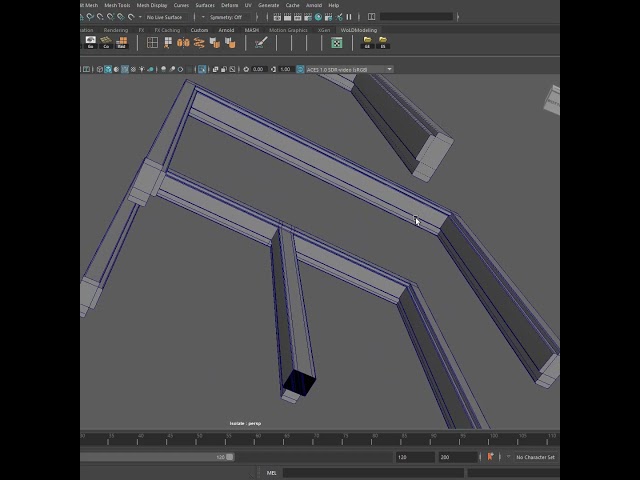The height and width of the screenshot is (480, 640).
Task: Click the orange spiral curve shelf icon
Action: [199, 43]
